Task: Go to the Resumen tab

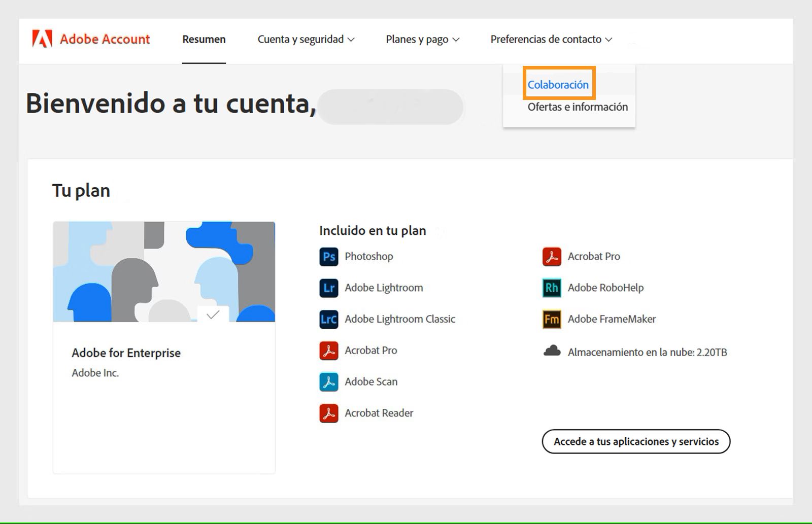Action: (204, 39)
